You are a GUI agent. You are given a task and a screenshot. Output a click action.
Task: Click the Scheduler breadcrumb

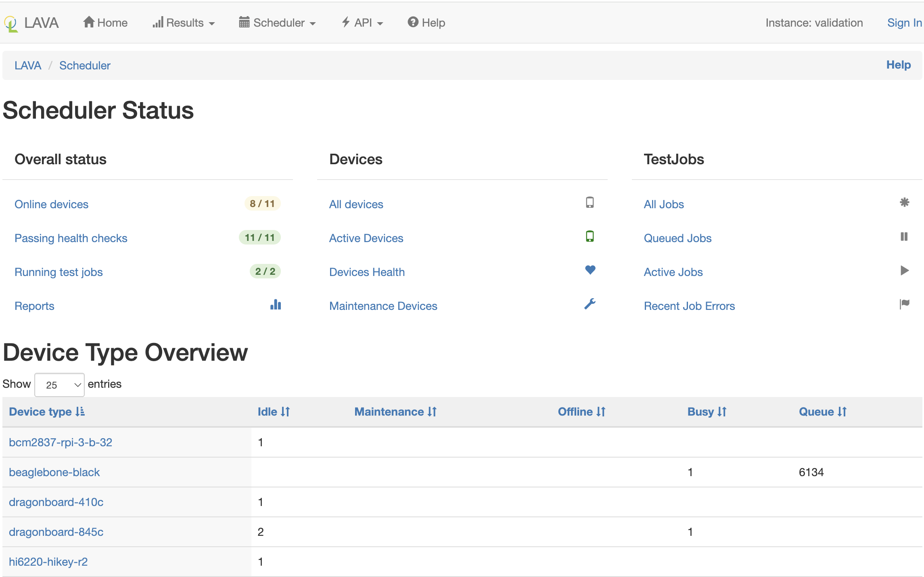click(85, 65)
